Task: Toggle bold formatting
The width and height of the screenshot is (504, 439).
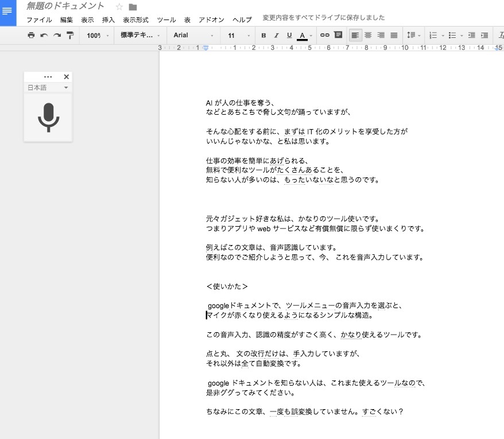Action: [263, 36]
